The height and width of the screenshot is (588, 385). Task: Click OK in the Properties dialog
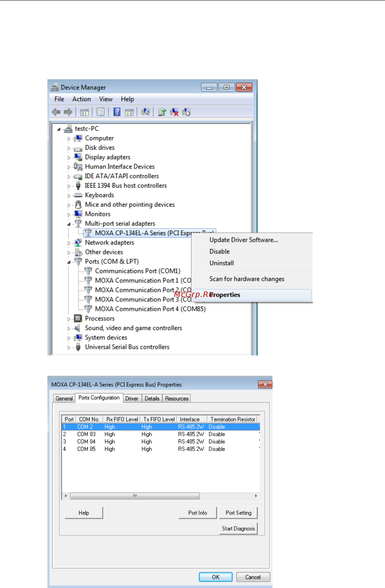(x=216, y=577)
